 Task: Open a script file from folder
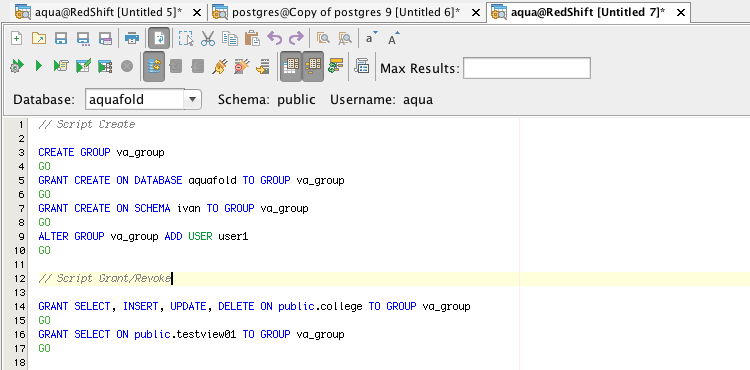click(39, 39)
